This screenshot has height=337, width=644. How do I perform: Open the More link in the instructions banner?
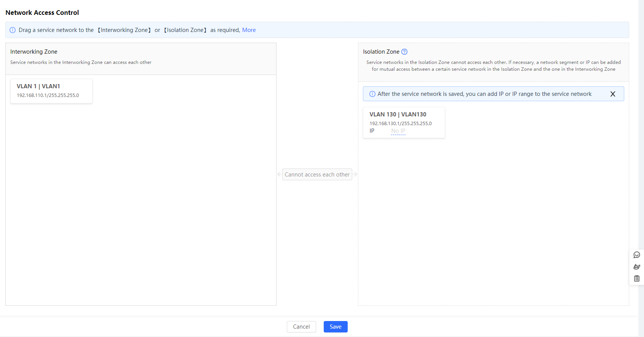tap(249, 30)
